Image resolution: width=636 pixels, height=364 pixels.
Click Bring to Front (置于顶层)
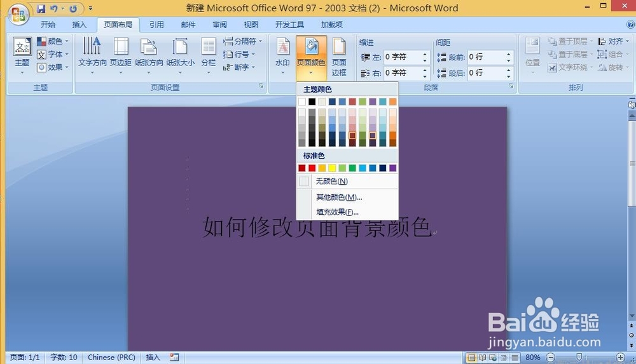point(569,41)
